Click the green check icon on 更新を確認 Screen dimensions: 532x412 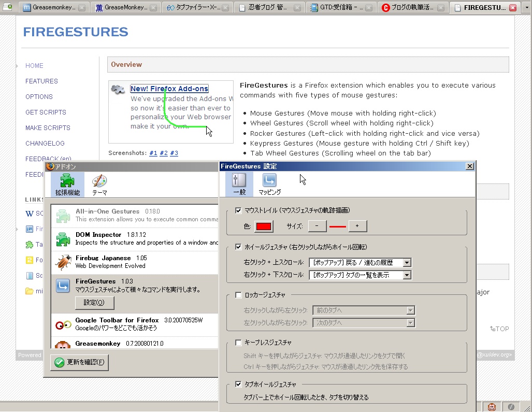pos(60,362)
